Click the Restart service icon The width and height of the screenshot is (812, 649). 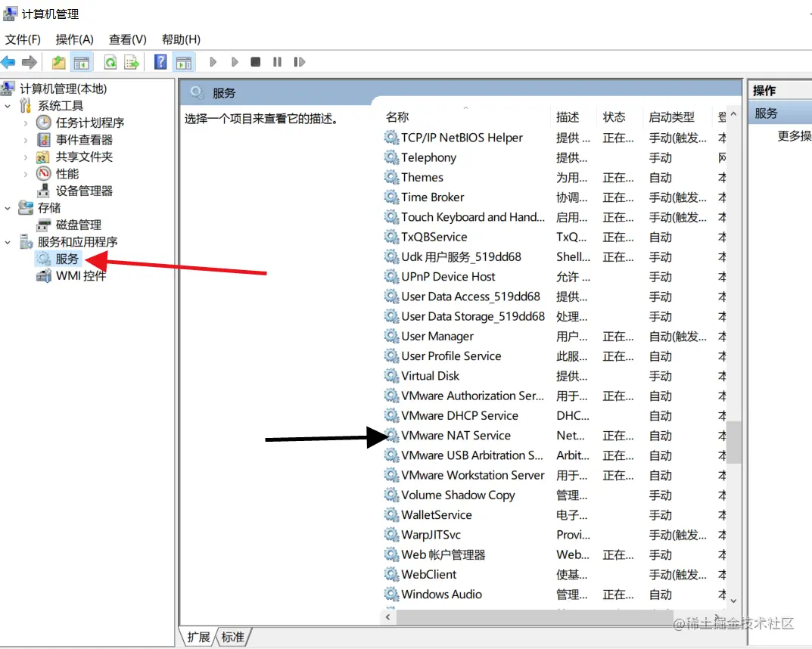point(300,62)
